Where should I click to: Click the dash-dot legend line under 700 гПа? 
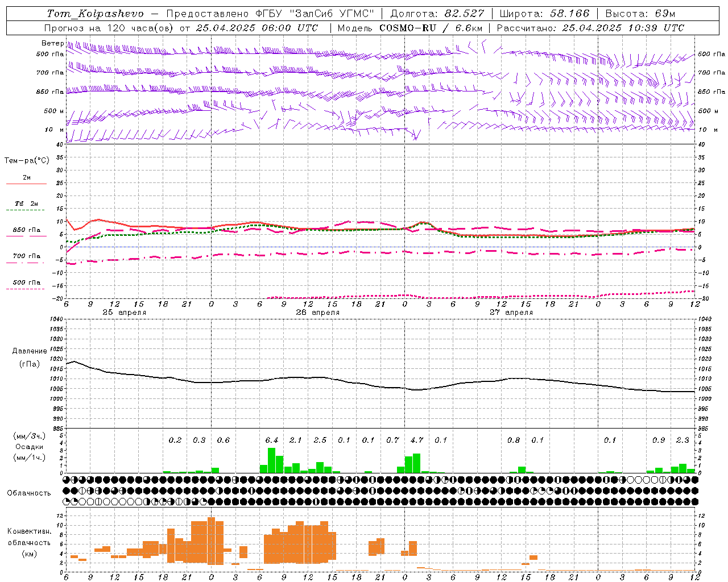point(26,263)
